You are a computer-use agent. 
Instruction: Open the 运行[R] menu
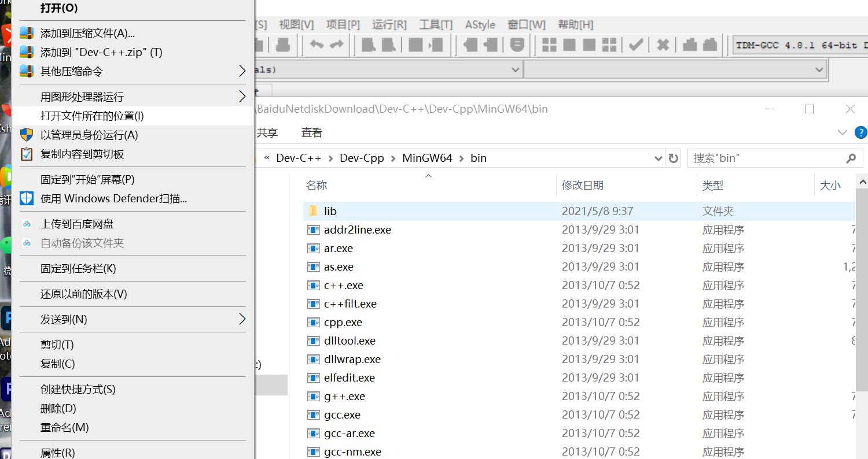coord(389,25)
